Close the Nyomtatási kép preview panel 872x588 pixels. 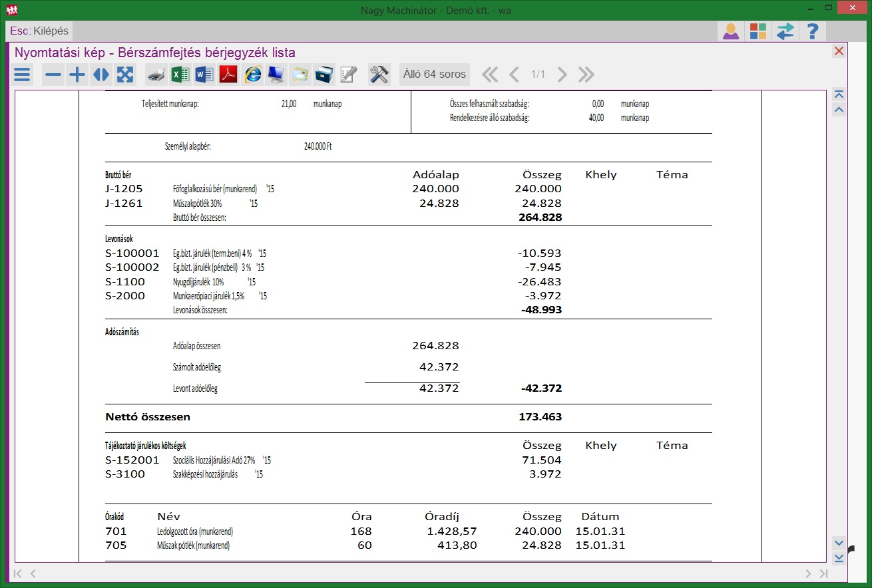[839, 51]
